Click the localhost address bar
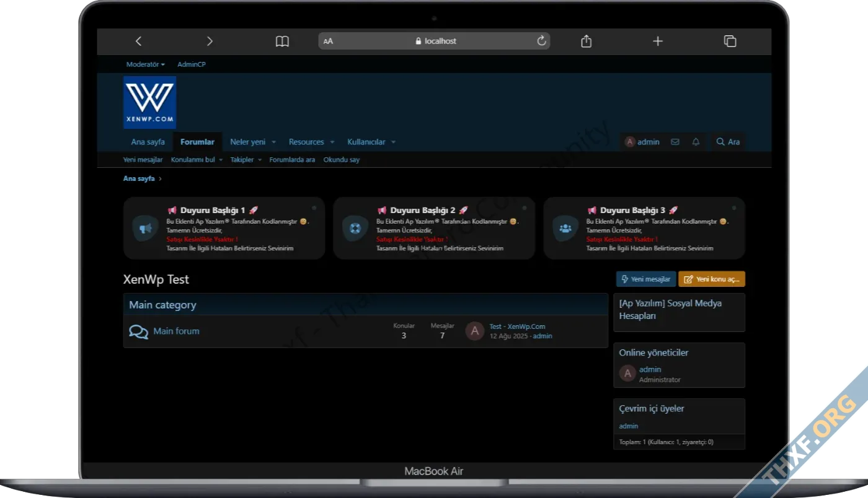The image size is (868, 498). point(435,41)
